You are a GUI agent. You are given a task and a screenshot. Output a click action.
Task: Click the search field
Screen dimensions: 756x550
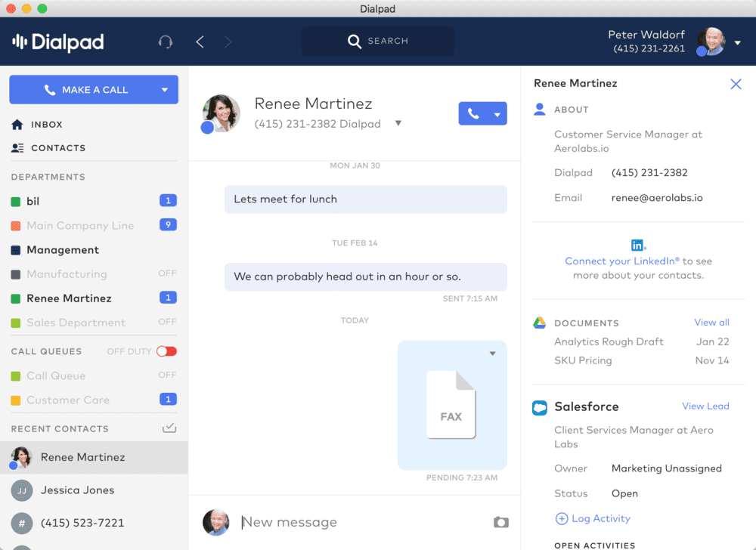(378, 42)
